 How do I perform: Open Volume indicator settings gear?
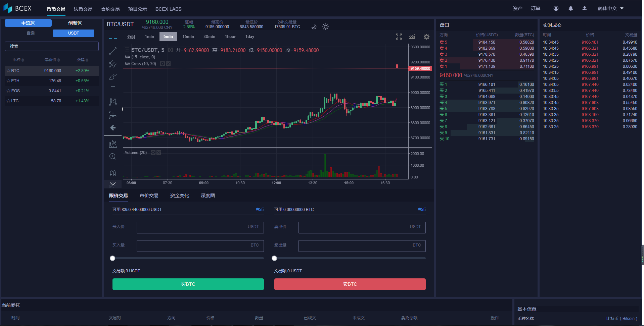point(153,153)
